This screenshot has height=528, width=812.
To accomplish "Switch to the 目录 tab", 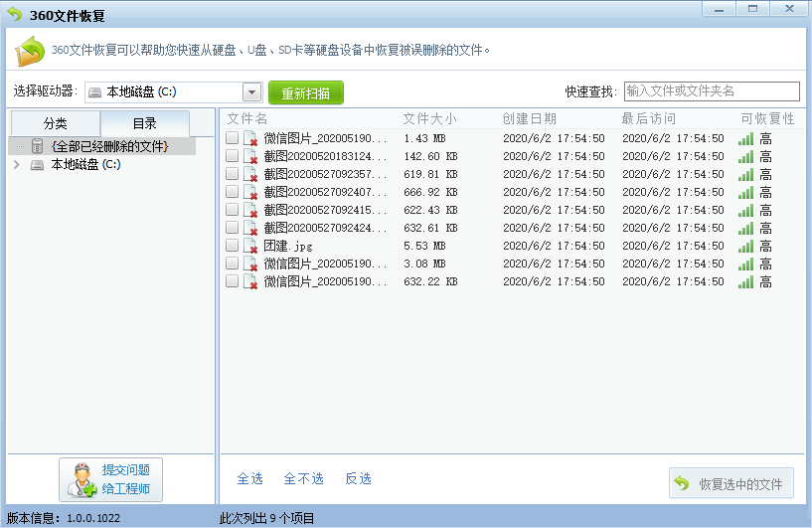I will (145, 124).
